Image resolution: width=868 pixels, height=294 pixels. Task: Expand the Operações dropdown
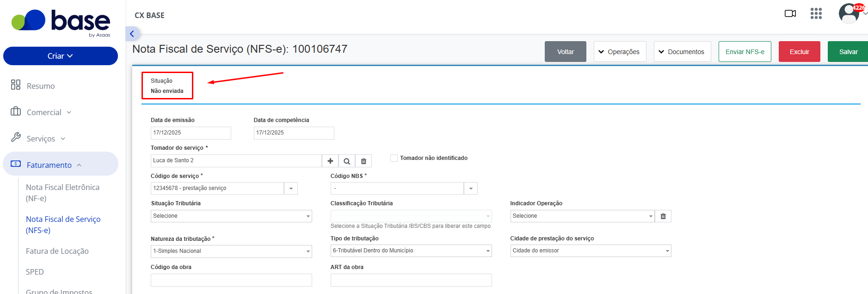[x=620, y=52]
